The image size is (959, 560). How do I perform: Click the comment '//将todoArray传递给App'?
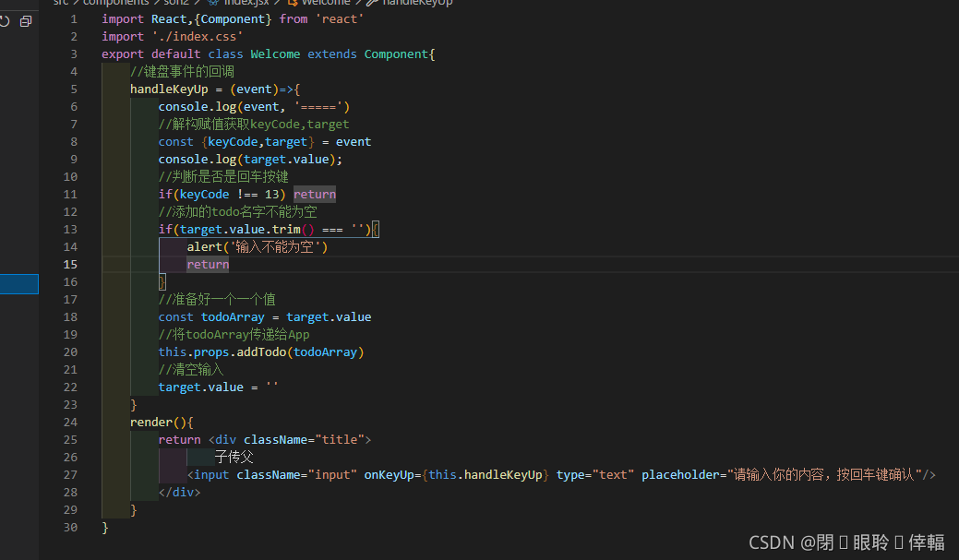[x=234, y=334]
